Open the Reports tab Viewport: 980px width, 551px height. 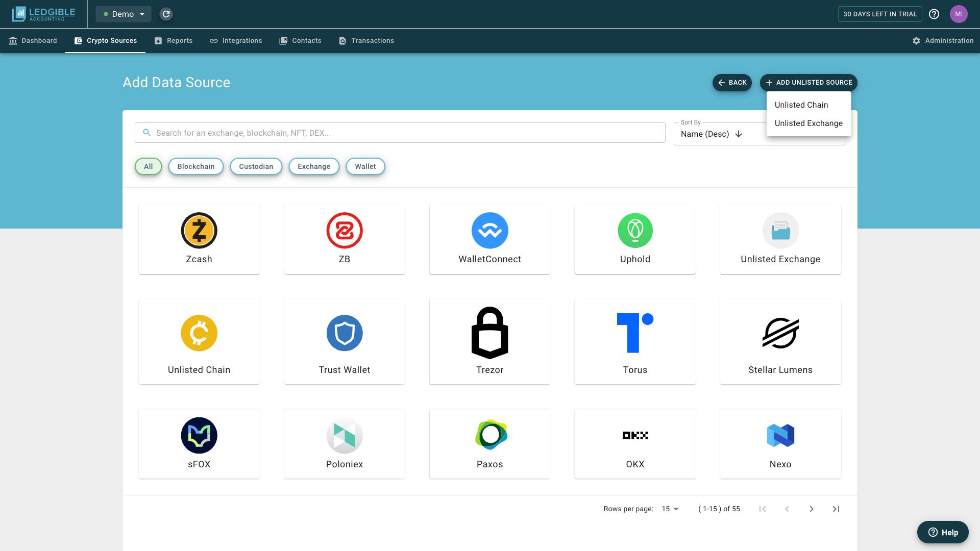click(174, 40)
